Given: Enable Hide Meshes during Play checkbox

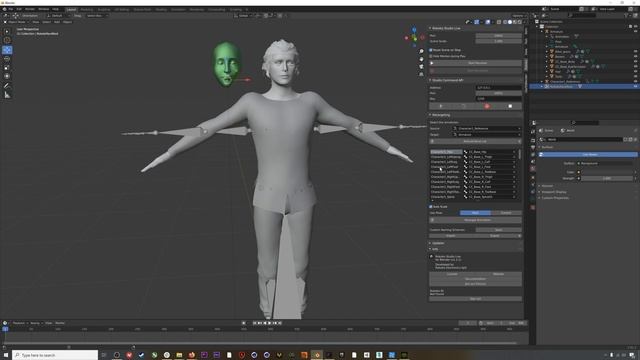Looking at the screenshot, I should (431, 56).
